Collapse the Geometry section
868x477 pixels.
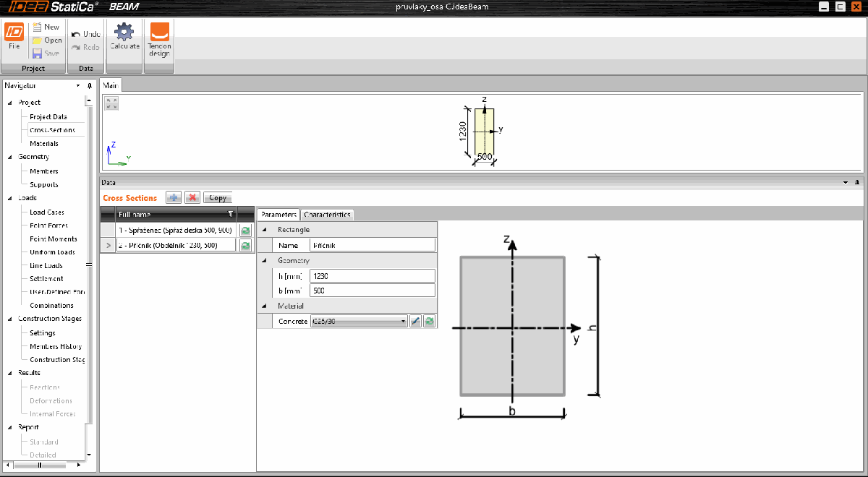tap(265, 260)
